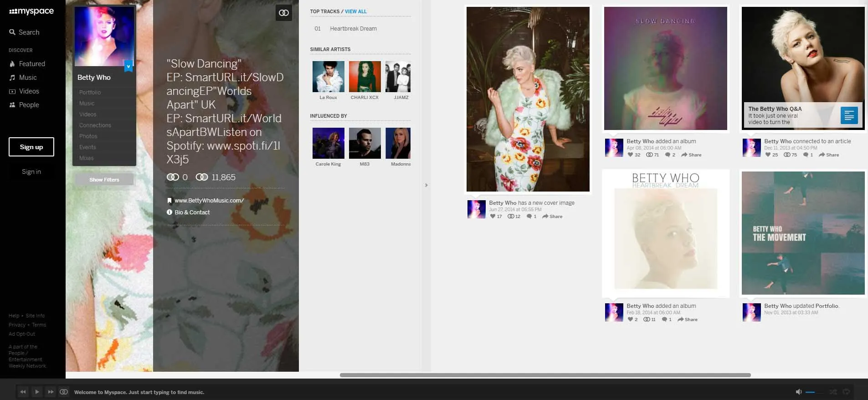The width and height of the screenshot is (868, 400).
Task: Open the Madonna influence thumbnail
Action: [398, 143]
